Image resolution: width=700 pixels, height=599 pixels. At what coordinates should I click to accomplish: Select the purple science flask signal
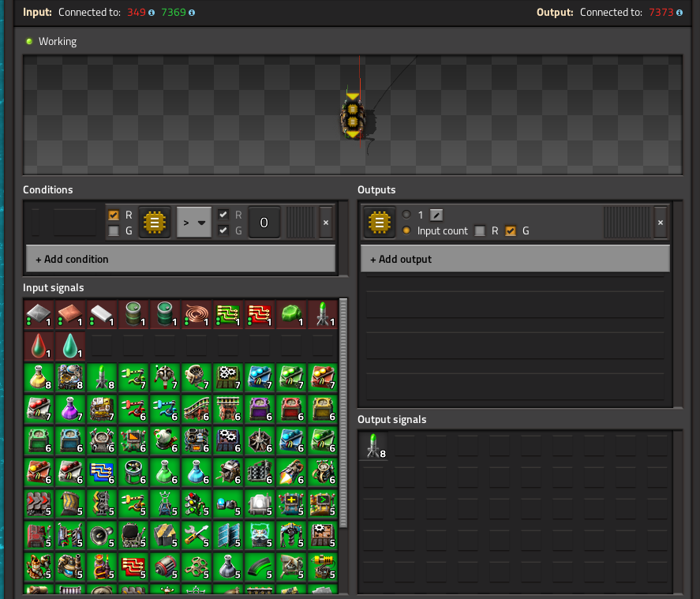pos(70,410)
